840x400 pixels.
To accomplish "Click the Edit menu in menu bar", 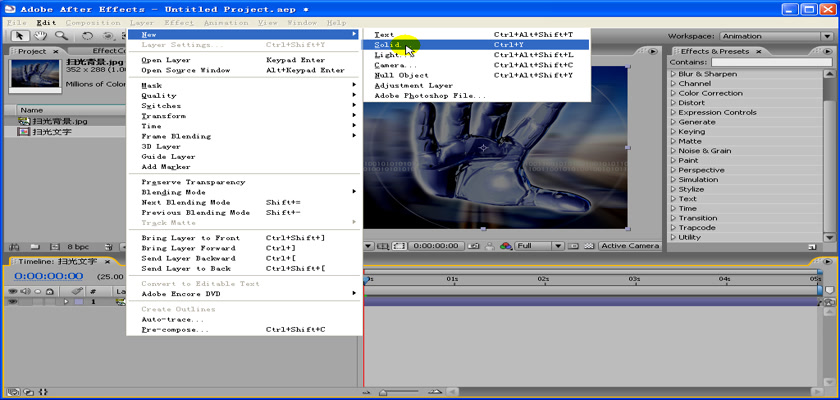I will [x=46, y=22].
